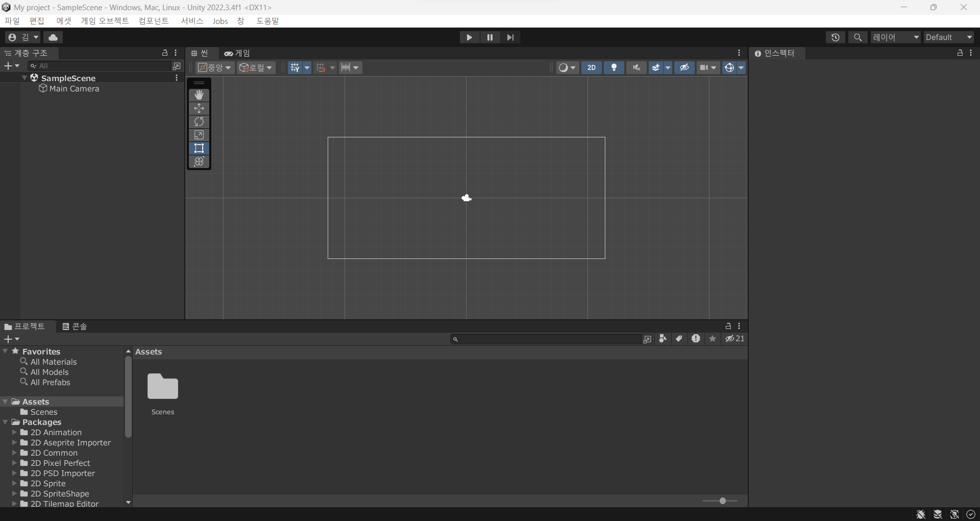980x521 pixels.
Task: Click the hierarchy search-by-type icon
Action: click(x=177, y=66)
